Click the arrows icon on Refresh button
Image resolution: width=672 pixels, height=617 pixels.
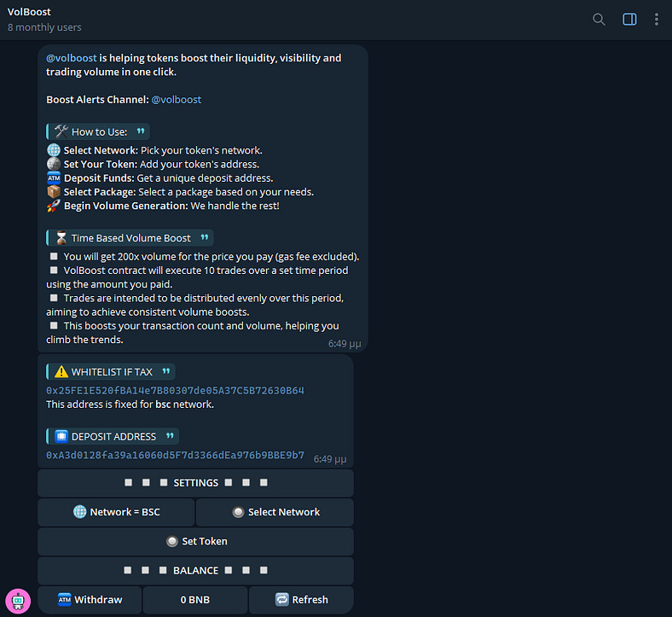pos(282,599)
